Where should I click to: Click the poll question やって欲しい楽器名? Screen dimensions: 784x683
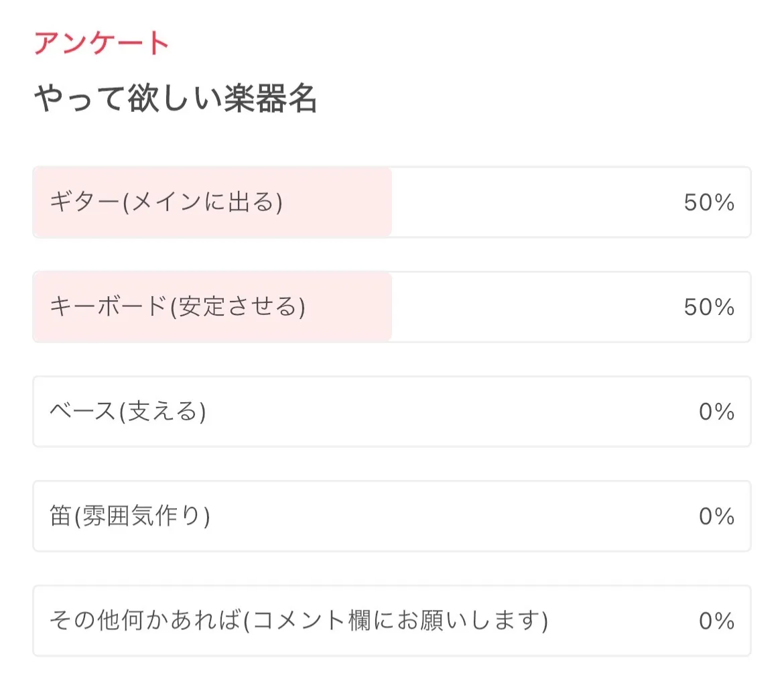pyautogui.click(x=175, y=100)
